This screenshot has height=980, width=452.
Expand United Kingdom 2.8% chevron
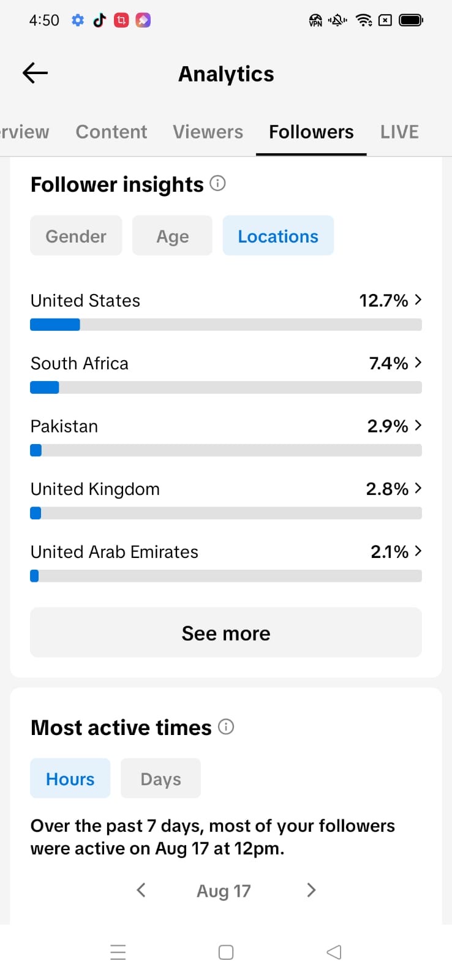pyautogui.click(x=418, y=488)
